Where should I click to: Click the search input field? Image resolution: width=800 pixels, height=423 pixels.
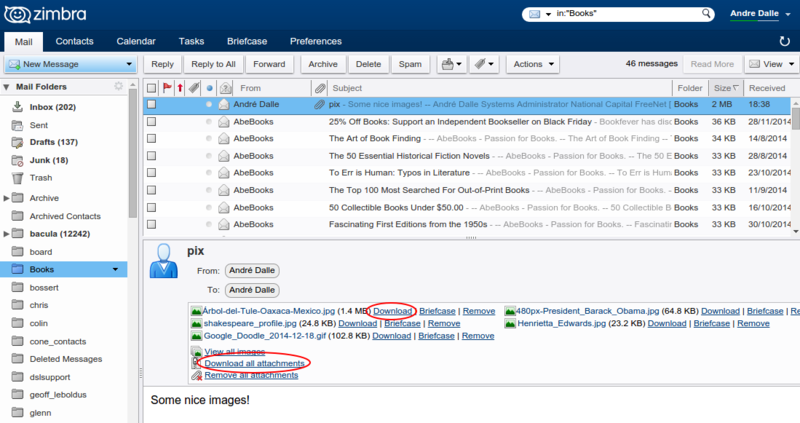point(627,14)
